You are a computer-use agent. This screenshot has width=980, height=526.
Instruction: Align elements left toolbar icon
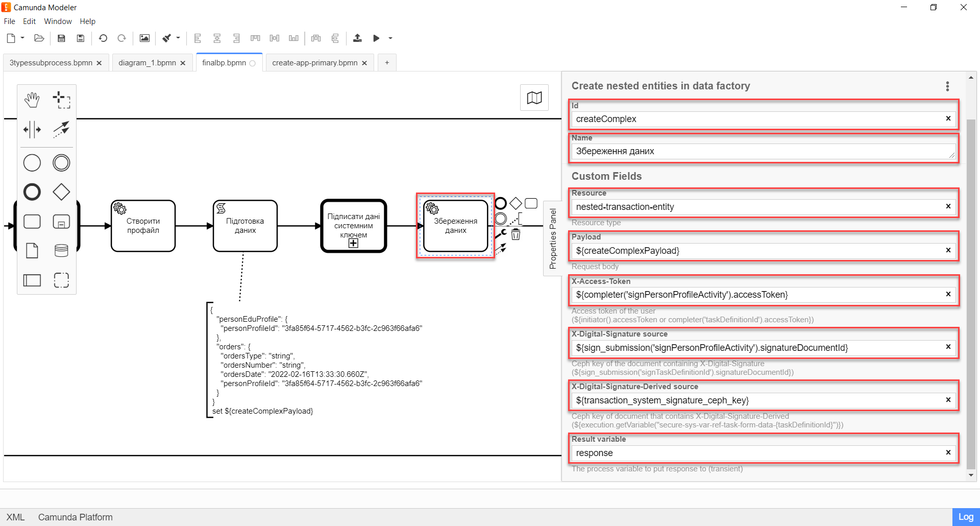tap(198, 38)
